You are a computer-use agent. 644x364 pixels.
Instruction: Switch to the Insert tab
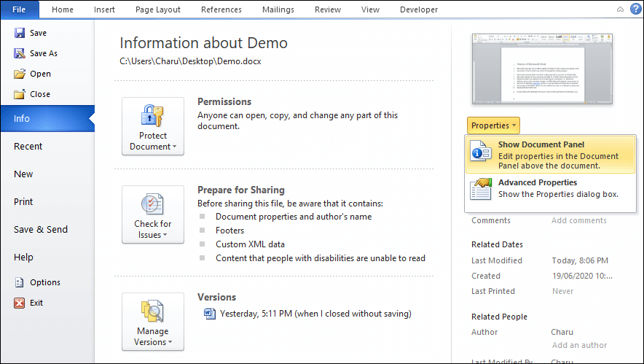[x=104, y=9]
